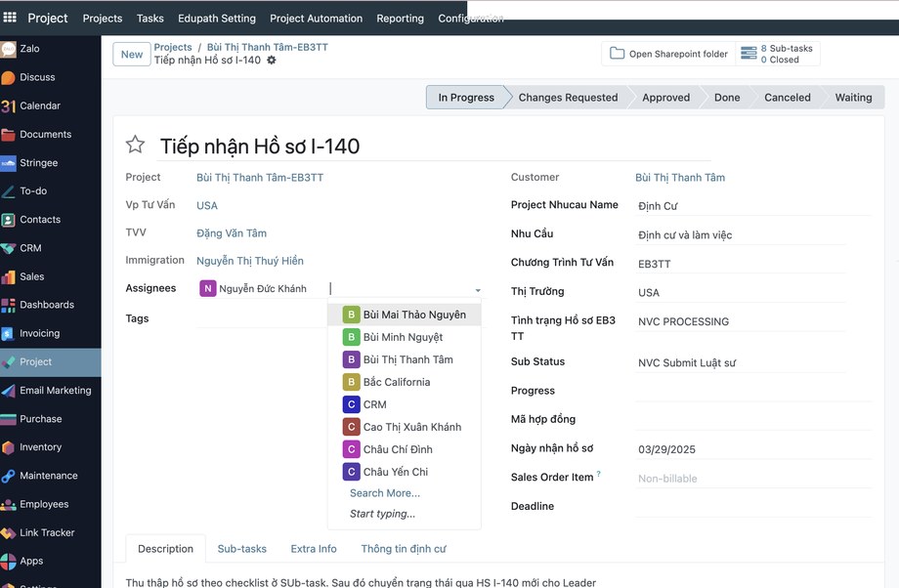Select Châu Chí Đình from assignee list
Viewport: 899px width, 588px height.
point(405,449)
